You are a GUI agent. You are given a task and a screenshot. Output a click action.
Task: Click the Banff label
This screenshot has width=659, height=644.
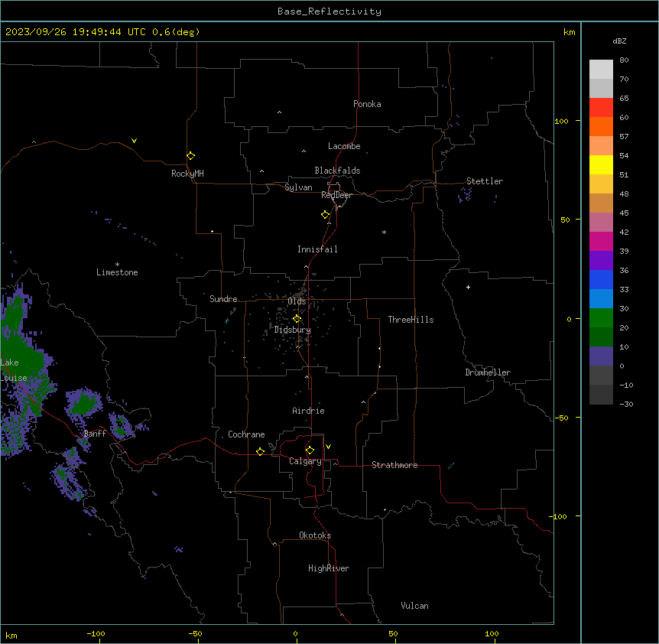pos(95,434)
